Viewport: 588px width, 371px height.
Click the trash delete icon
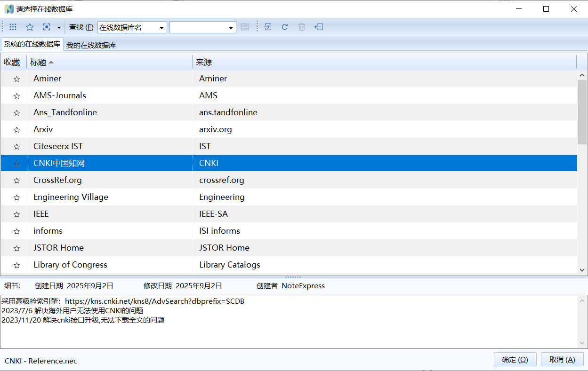pos(302,27)
